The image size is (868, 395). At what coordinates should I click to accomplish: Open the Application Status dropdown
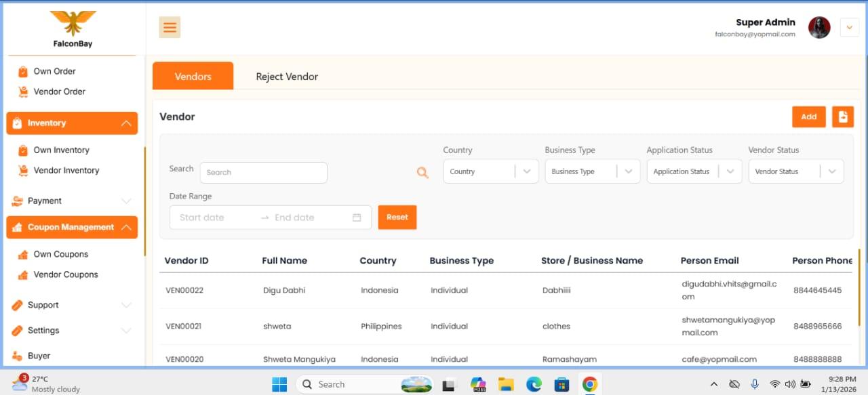pyautogui.click(x=694, y=171)
